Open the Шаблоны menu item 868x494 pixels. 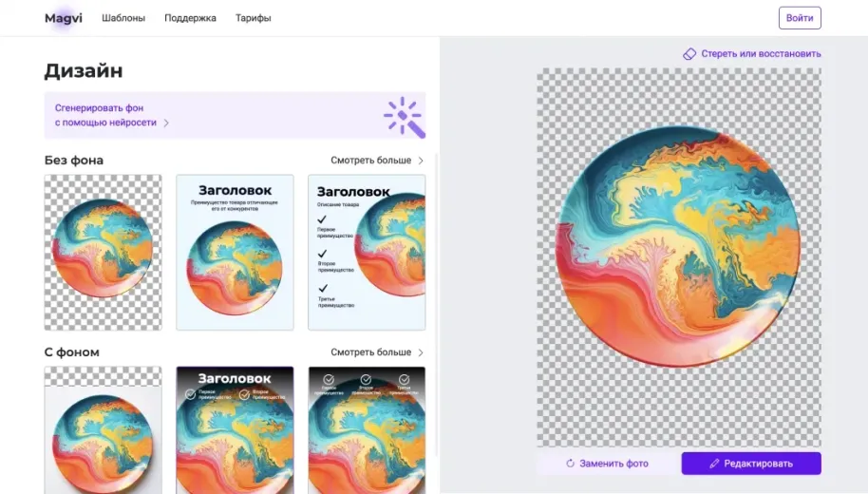(x=122, y=18)
